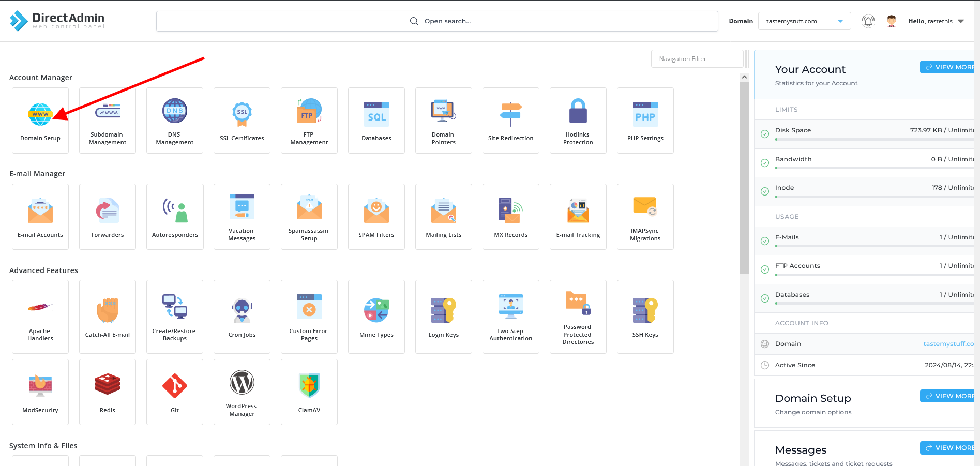Open Two-Step Authentication settings
980x466 pixels.
pyautogui.click(x=510, y=316)
